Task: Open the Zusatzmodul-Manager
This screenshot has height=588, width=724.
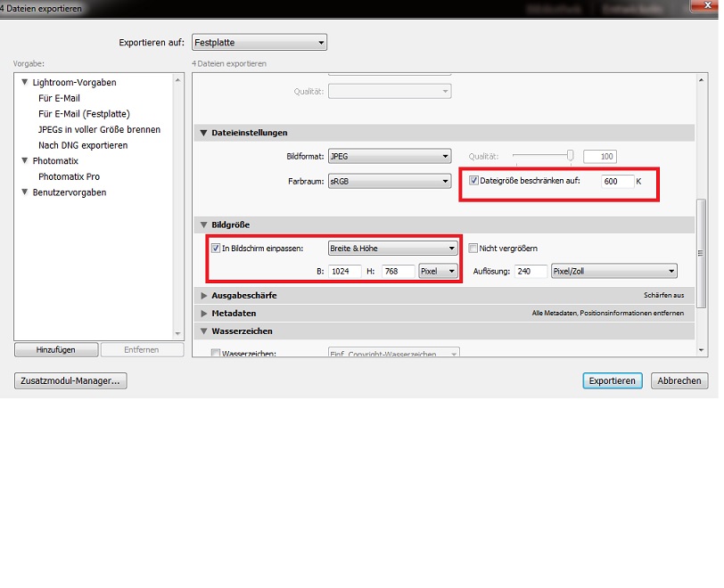Action: 70,380
